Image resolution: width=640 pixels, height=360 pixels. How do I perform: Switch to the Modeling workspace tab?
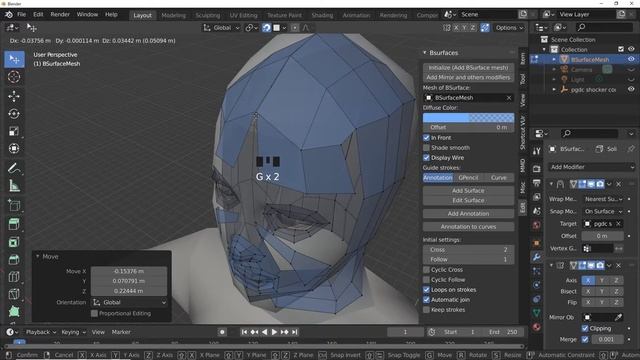[173, 15]
